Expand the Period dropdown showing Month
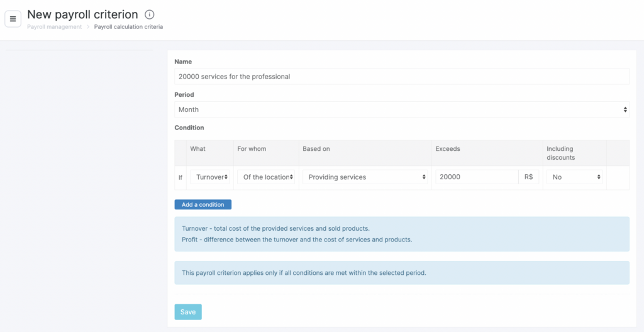The height and width of the screenshot is (332, 644). (401, 109)
